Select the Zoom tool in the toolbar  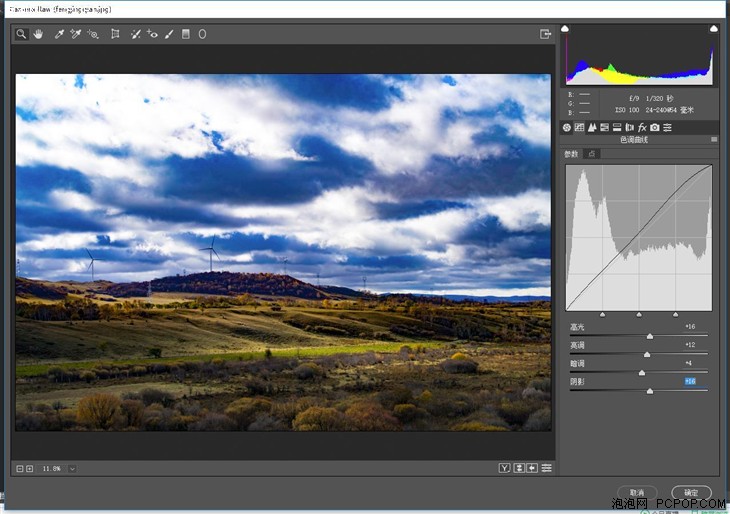click(21, 34)
